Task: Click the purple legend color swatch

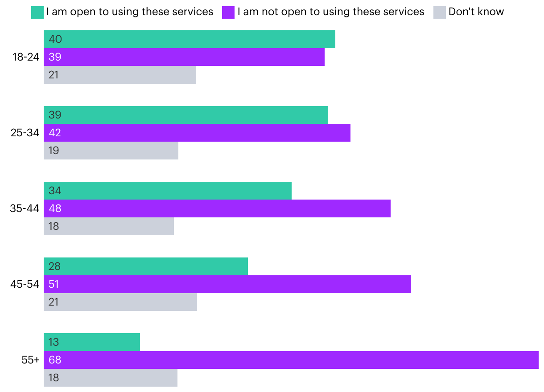Action: coord(228,12)
